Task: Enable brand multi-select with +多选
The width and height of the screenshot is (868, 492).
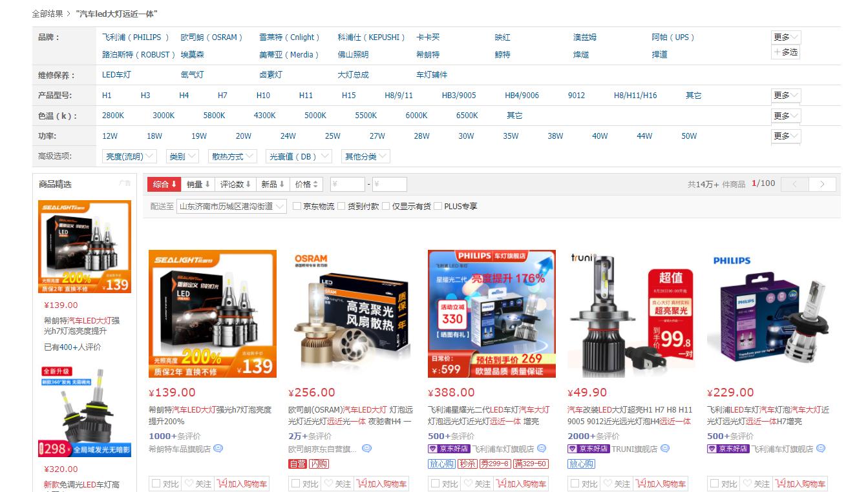Action: 786,52
